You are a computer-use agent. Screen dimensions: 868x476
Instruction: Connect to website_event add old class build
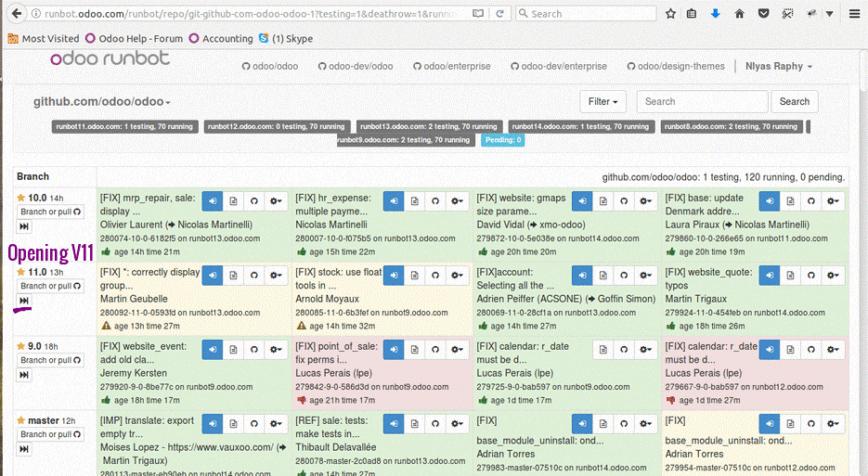212,349
